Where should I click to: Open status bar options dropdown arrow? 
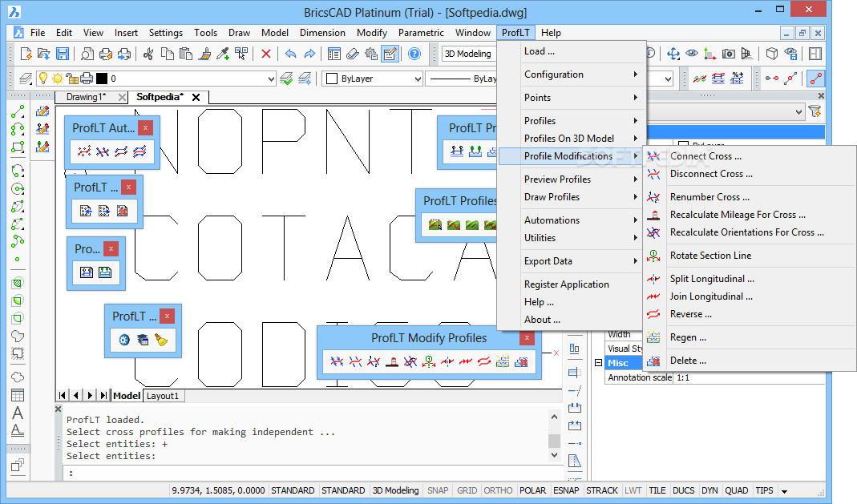[784, 491]
